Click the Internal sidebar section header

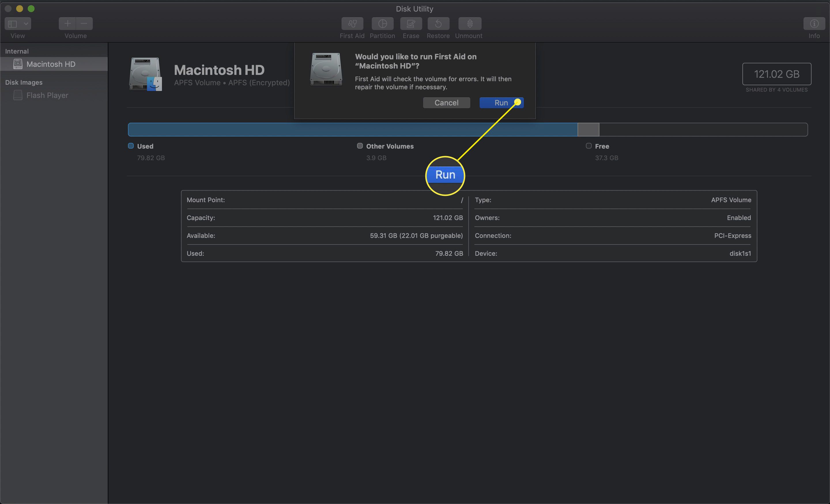tap(17, 51)
